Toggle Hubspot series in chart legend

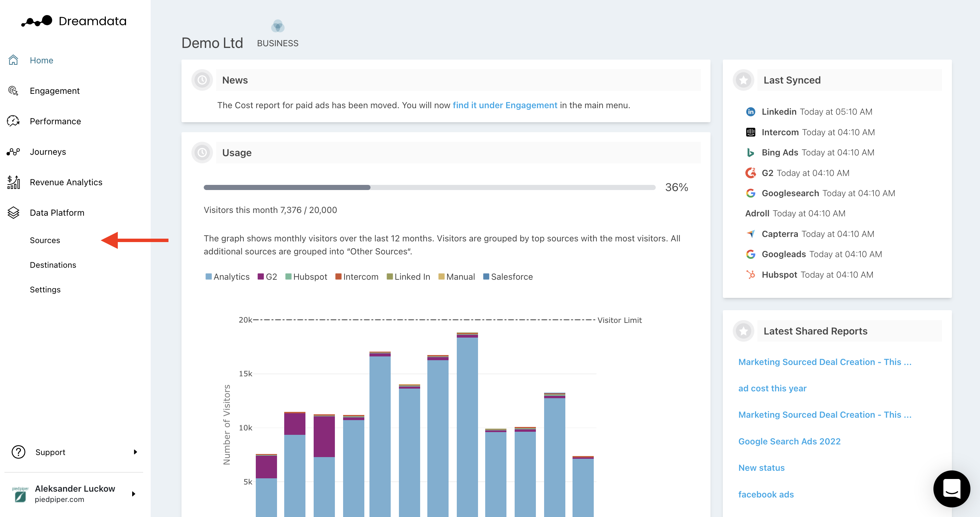(306, 277)
